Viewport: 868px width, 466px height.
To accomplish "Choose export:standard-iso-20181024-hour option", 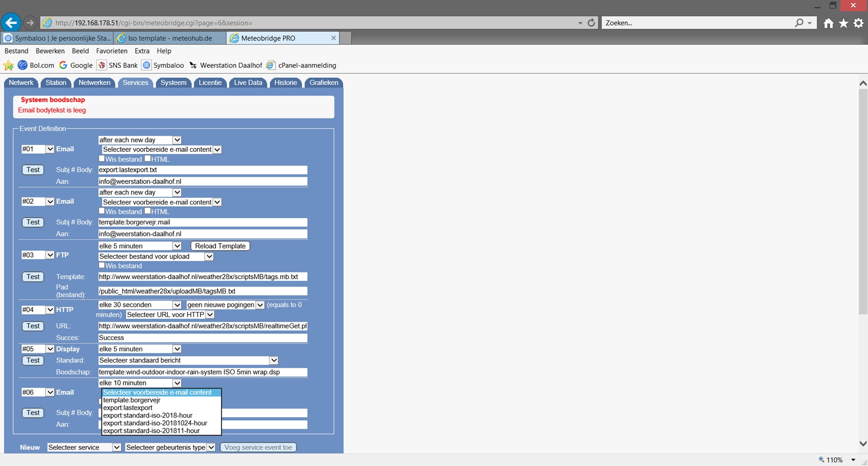I will point(161,423).
